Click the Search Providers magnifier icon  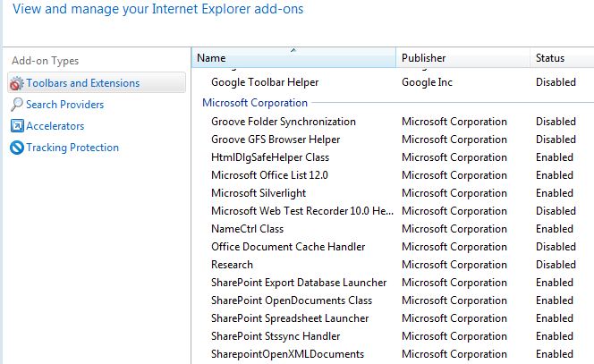17,104
